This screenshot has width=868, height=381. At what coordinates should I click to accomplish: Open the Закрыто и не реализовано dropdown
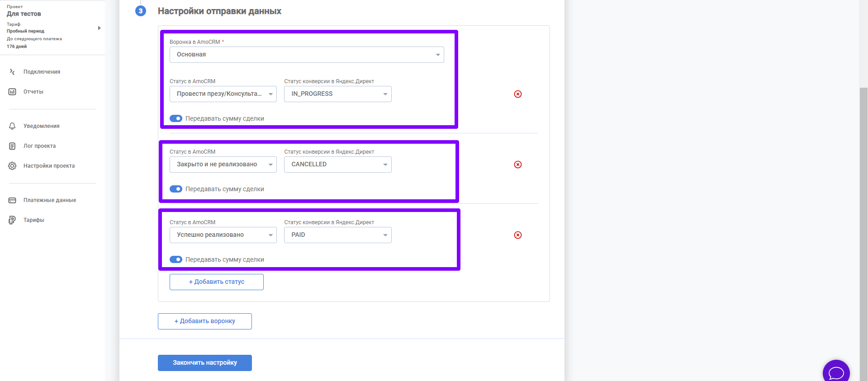(x=223, y=165)
